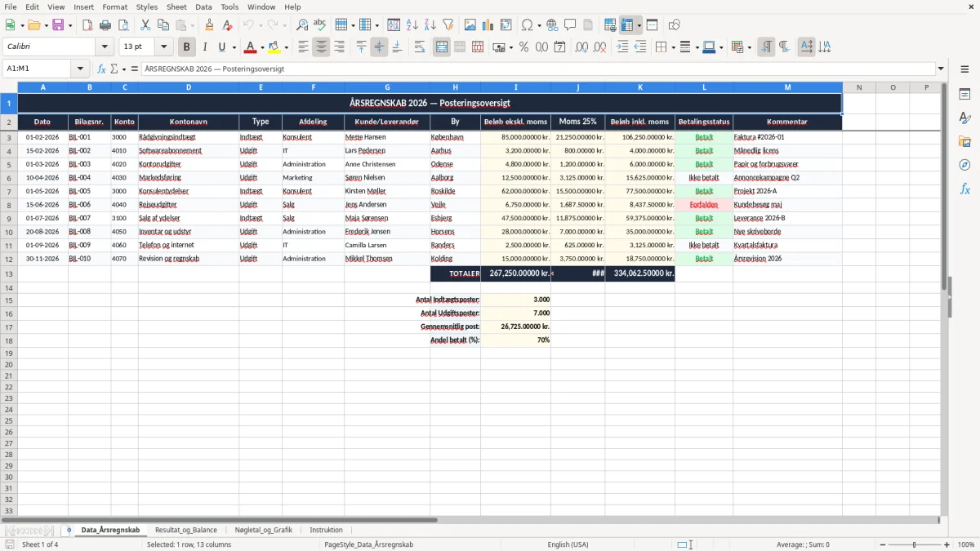This screenshot has height=551, width=980.
Task: Click the yellow background color swatch button
Action: tap(274, 47)
